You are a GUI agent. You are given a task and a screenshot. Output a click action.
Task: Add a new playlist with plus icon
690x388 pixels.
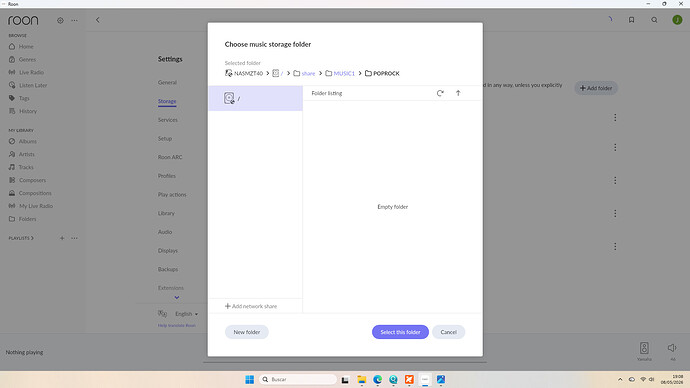click(x=62, y=238)
